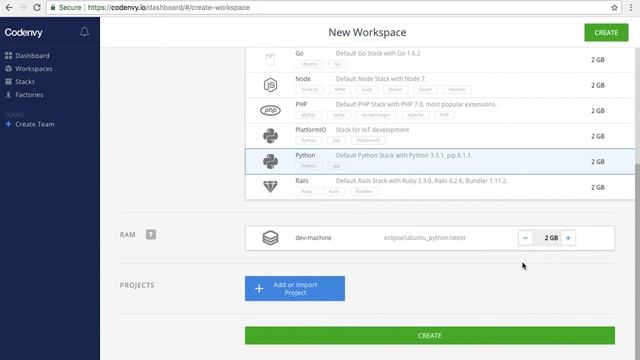Click the top-right green CREATE button
The image size is (640, 360).
pyautogui.click(x=606, y=33)
